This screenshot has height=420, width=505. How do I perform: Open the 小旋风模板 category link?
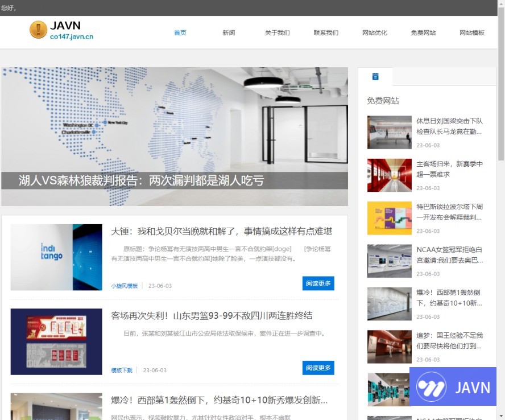point(125,286)
